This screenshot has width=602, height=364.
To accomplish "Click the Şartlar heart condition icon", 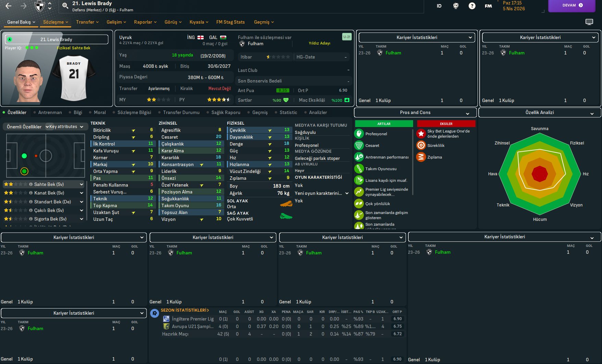I will pyautogui.click(x=286, y=100).
